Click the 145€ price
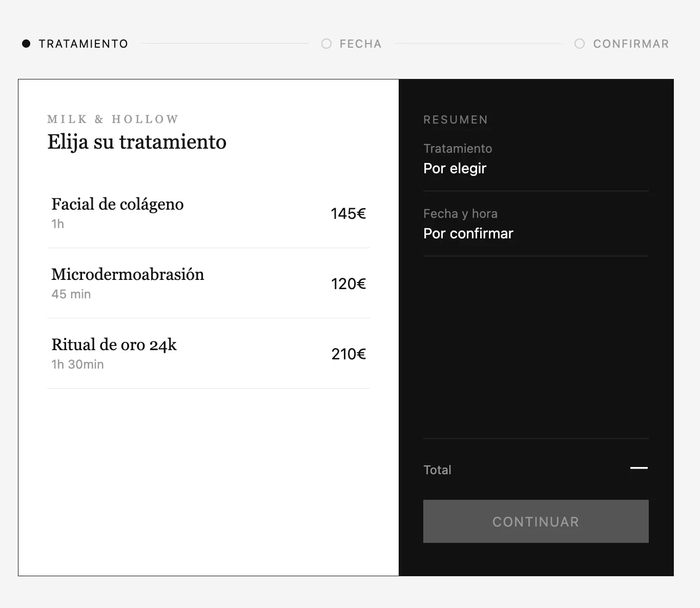 (348, 213)
